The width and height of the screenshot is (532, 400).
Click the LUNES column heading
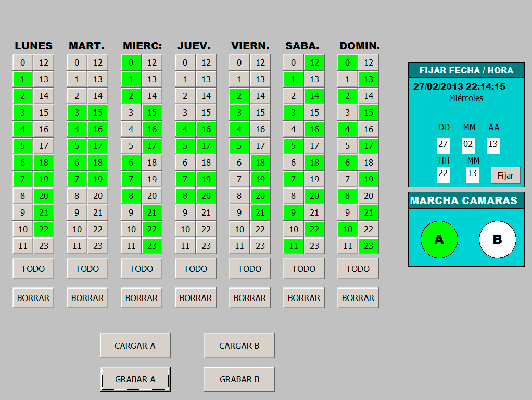pos(34,46)
